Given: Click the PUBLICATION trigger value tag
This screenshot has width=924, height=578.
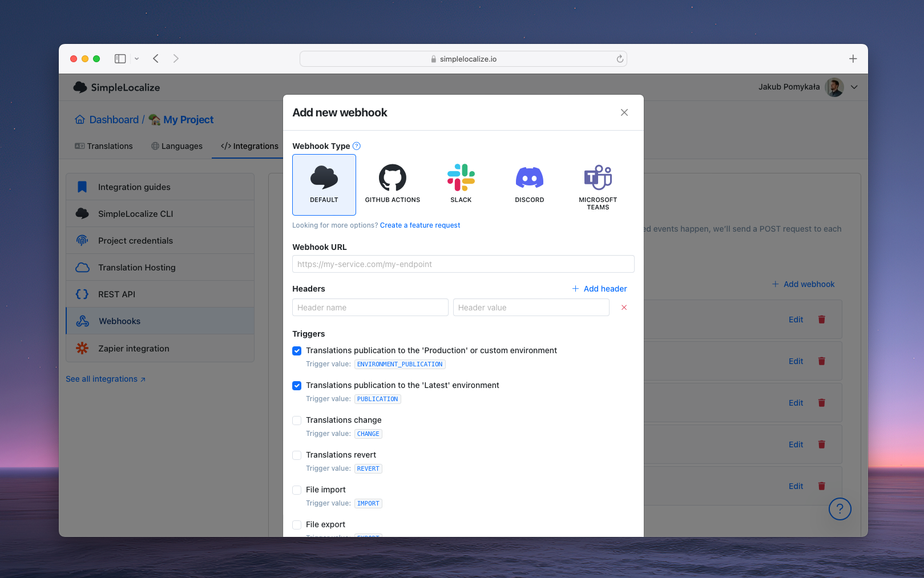Looking at the screenshot, I should click(378, 399).
